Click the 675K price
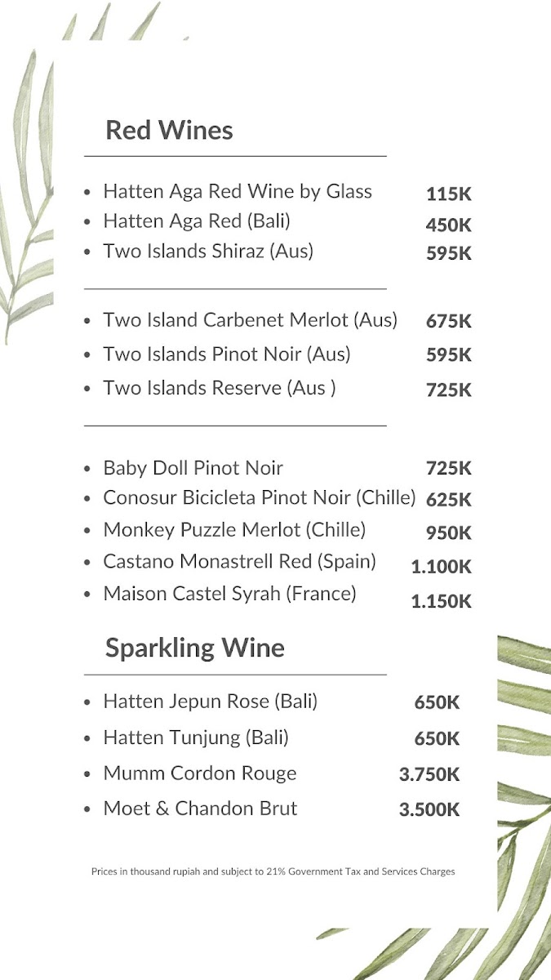Viewport: 551px width, 980px height. click(x=448, y=322)
